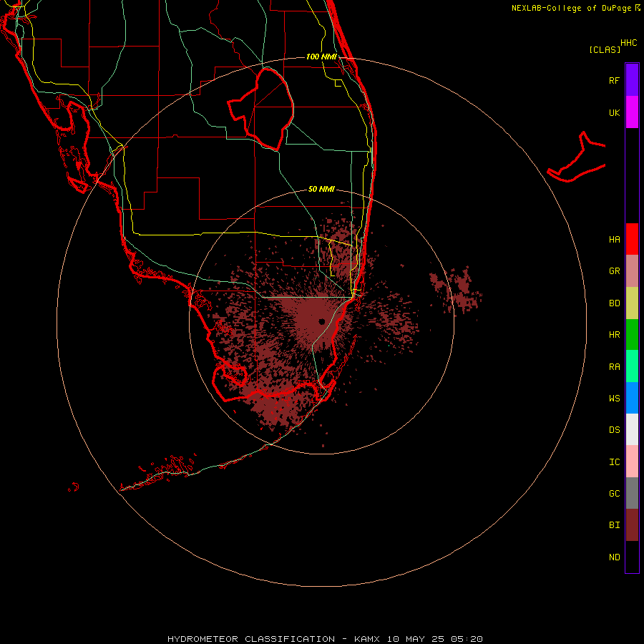The width and height of the screenshot is (644, 644).
Task: Click the BD legend label
Action: 614,303
